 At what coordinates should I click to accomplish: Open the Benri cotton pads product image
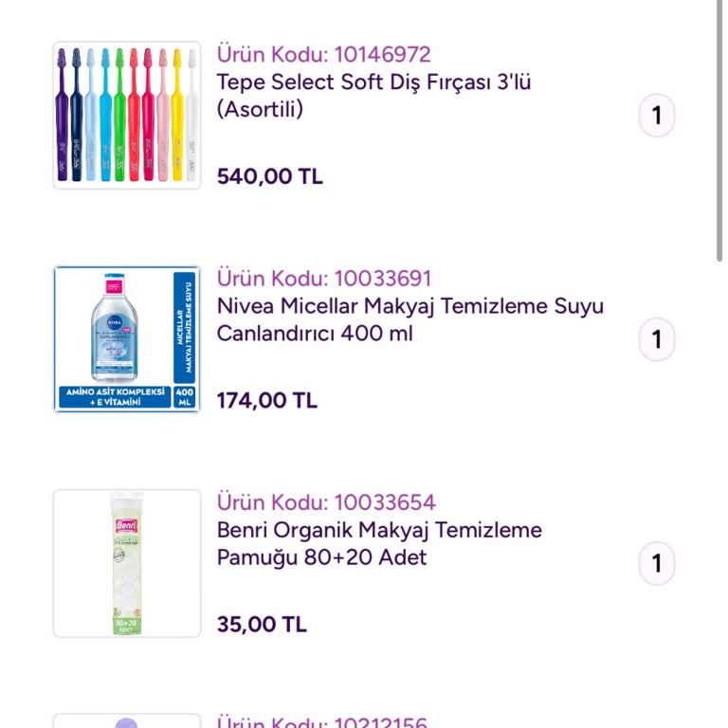point(127,563)
